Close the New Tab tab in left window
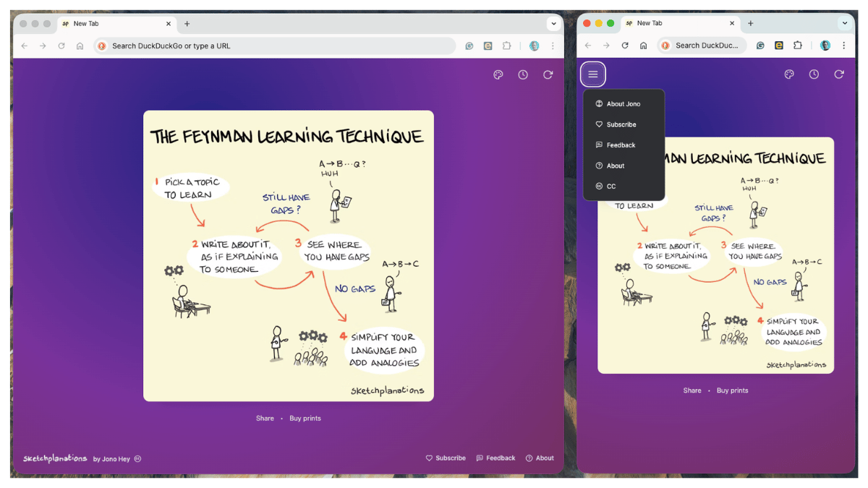The image size is (868, 488). click(x=169, y=24)
